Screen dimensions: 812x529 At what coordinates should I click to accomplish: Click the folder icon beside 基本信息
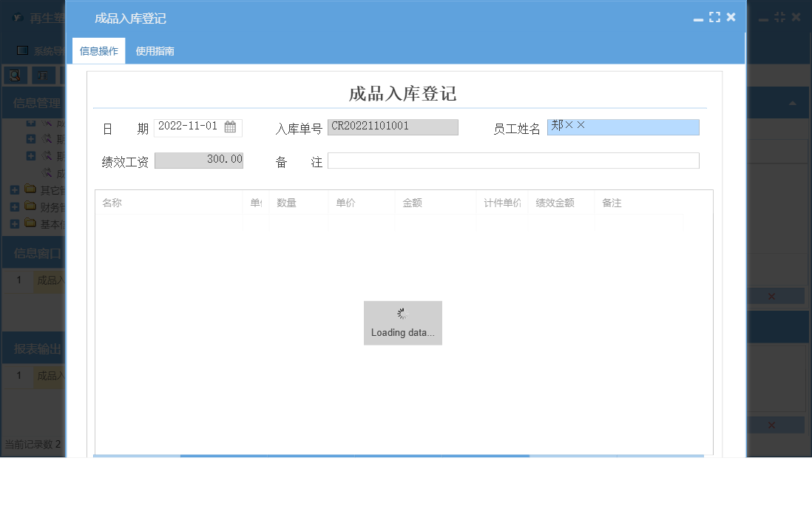[30, 223]
